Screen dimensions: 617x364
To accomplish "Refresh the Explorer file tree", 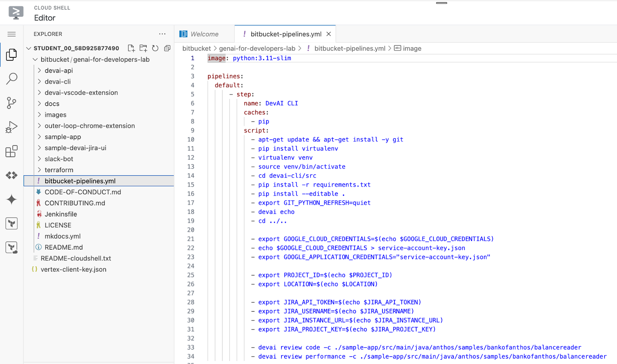I will (155, 48).
